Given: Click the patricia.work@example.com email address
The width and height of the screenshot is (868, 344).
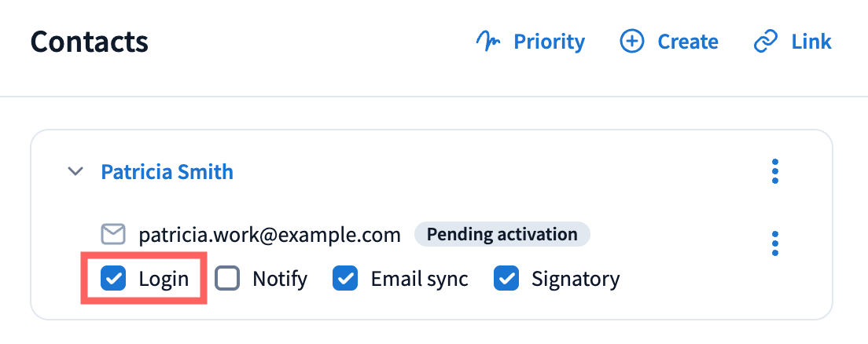Looking at the screenshot, I should tap(270, 234).
